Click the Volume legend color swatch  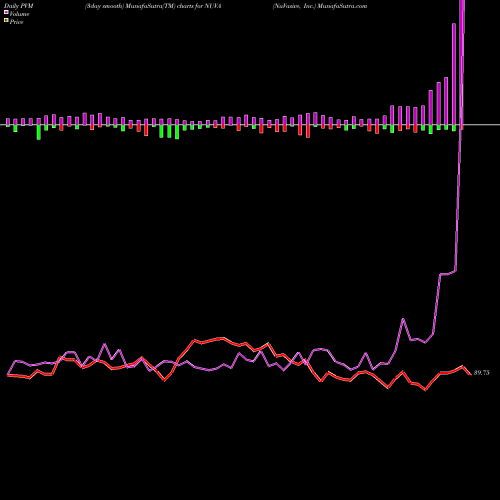click(6, 12)
